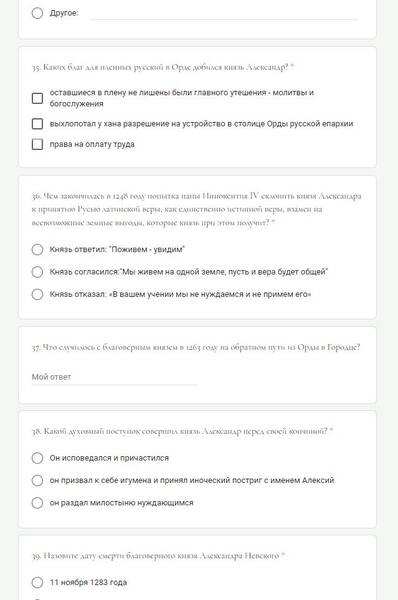
Task: Click question 37 title text
Action: click(196, 347)
